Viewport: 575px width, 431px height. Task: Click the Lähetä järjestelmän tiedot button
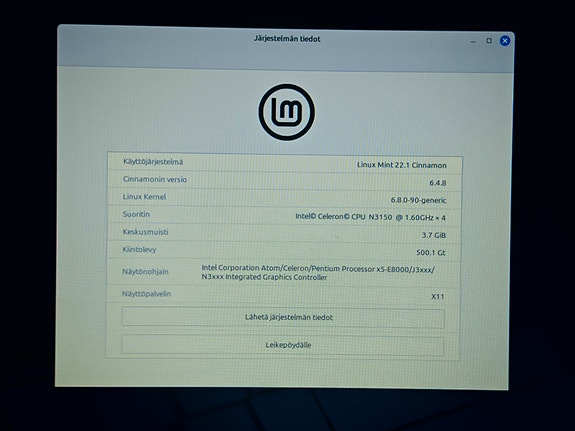coord(283,318)
